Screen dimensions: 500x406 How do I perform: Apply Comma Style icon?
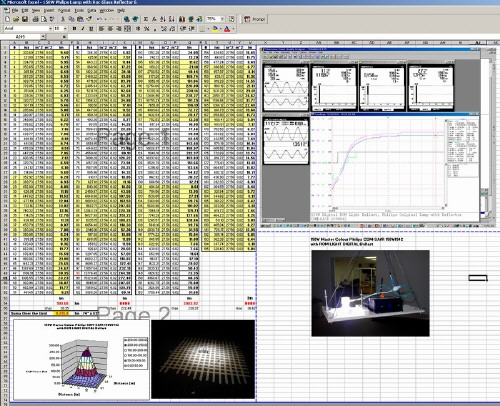tap(155, 29)
